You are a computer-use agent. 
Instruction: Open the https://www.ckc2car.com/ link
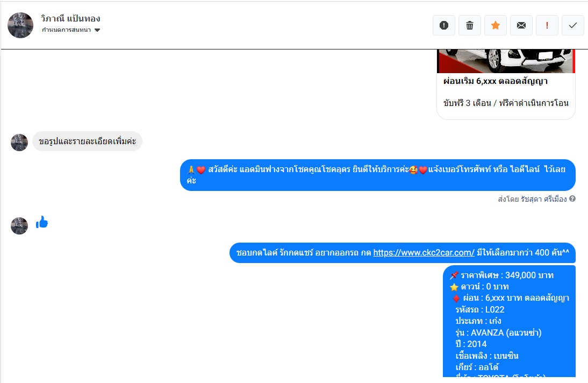(x=424, y=253)
